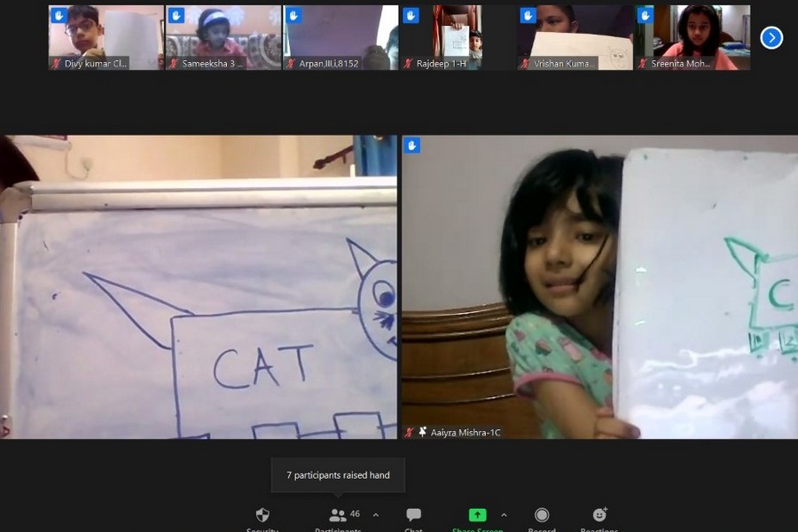Screen dimensions: 798x532
Task: Select Sreenita Moh's video thumbnail
Action: pos(692,37)
